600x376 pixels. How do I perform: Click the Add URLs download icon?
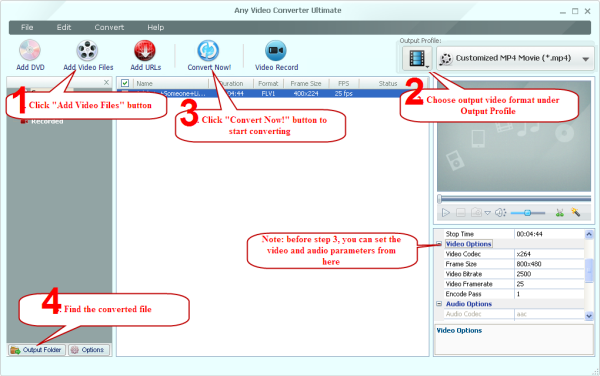tap(145, 50)
